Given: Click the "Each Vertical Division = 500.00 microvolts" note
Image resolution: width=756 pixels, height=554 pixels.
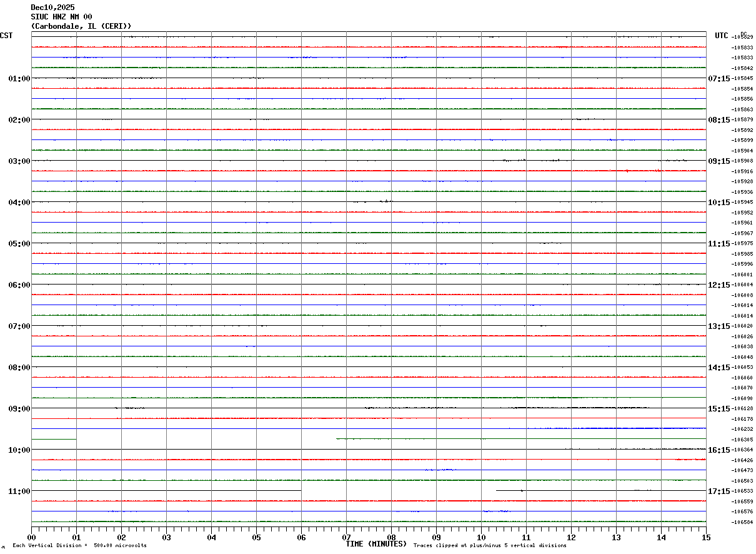Looking at the screenshot, I should click(x=79, y=546).
